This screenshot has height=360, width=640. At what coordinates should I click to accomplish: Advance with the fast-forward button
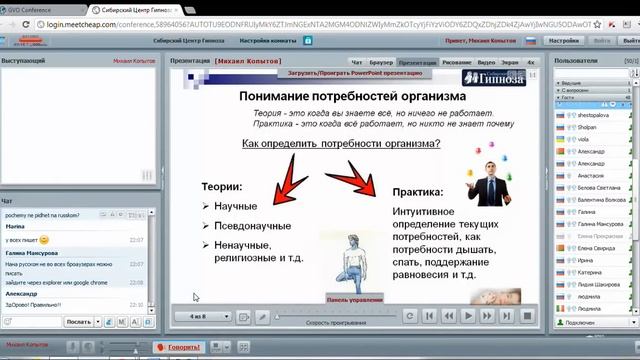click(487, 316)
